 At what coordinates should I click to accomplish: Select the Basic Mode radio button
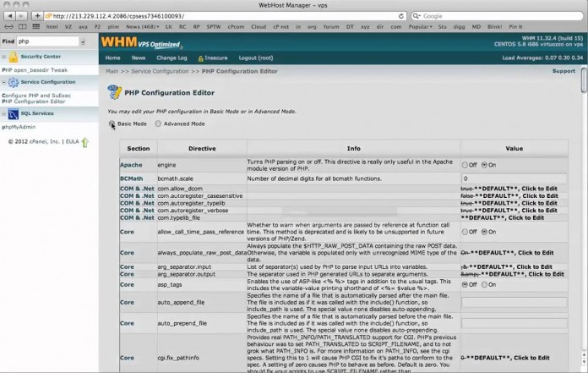click(x=112, y=123)
